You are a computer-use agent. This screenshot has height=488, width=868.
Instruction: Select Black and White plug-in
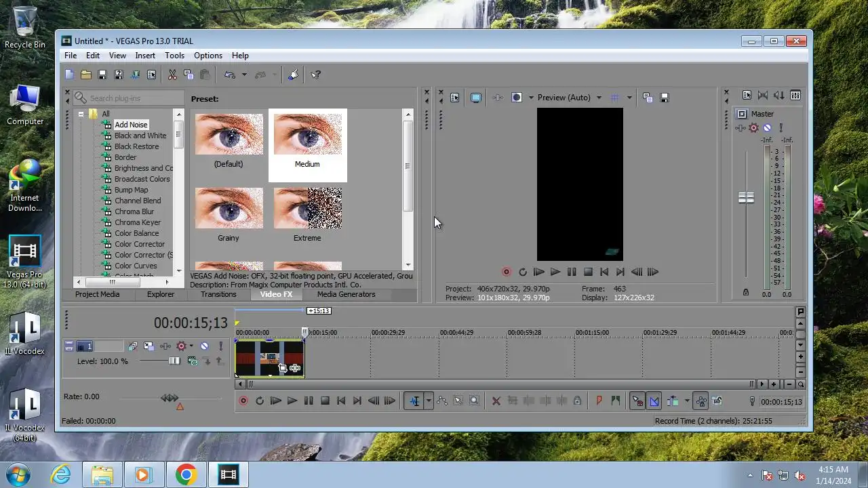pos(140,136)
